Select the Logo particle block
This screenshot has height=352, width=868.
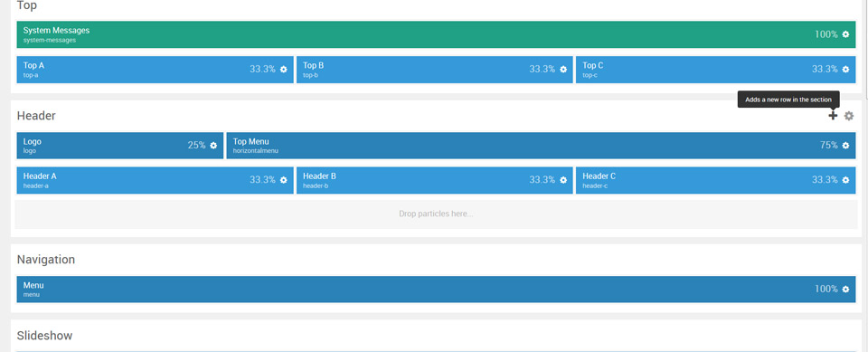(x=120, y=146)
